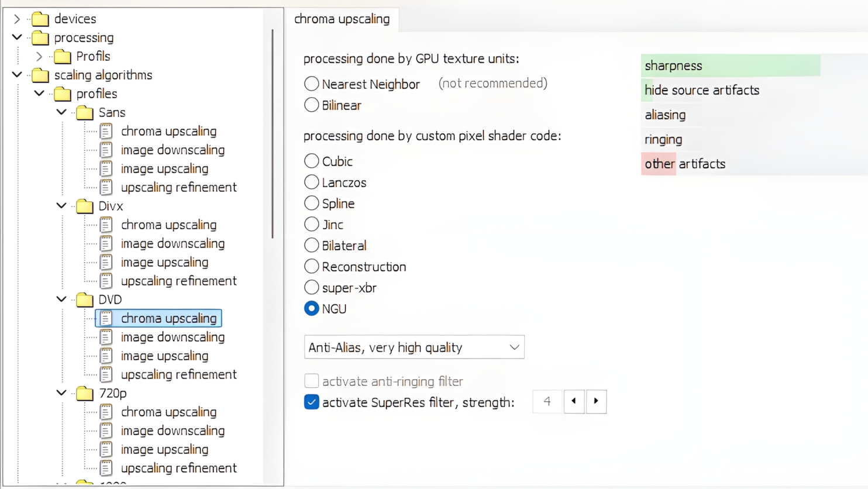Decrease SuperRes strength with left arrow
868x489 pixels.
coord(574,401)
